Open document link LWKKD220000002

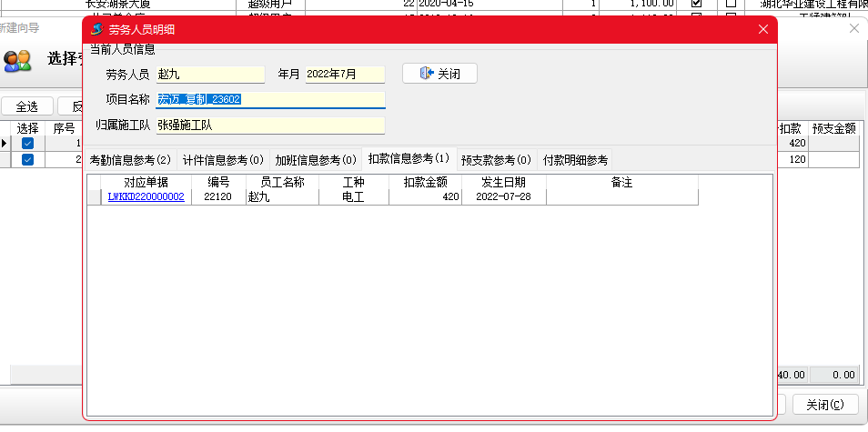pos(146,196)
